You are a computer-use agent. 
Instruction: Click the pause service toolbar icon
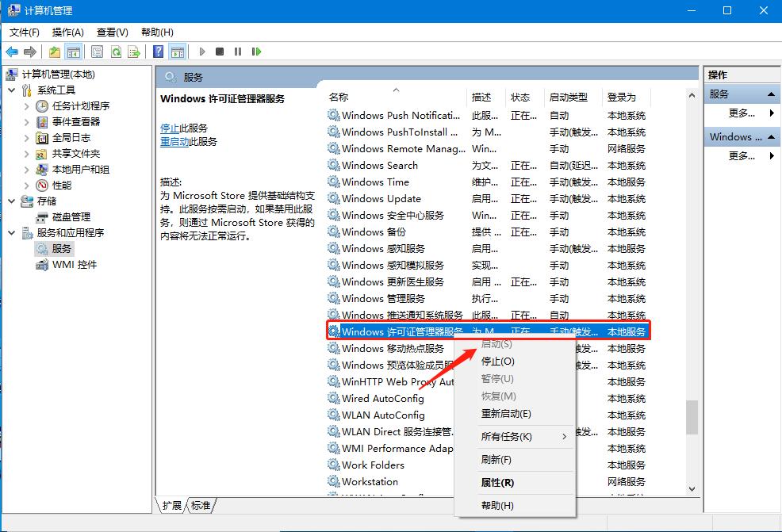(x=240, y=52)
